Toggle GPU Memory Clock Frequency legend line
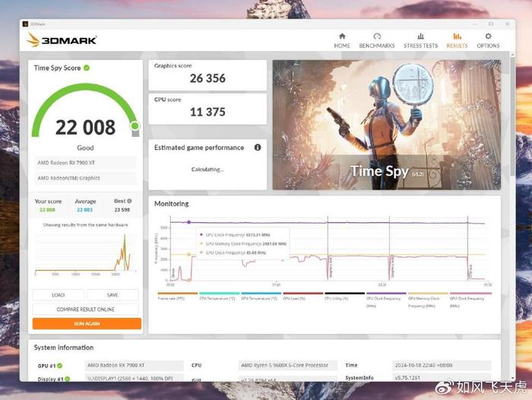Image resolution: width=532 pixels, height=400 pixels. pos(428,294)
